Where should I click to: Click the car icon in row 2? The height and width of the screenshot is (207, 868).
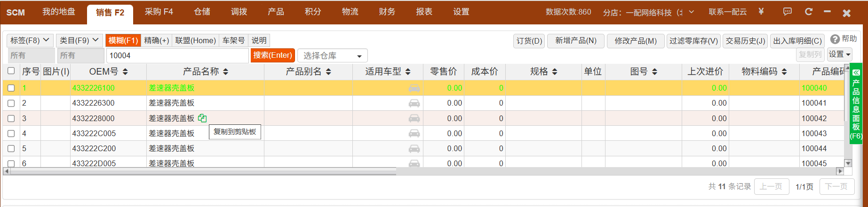tap(414, 103)
